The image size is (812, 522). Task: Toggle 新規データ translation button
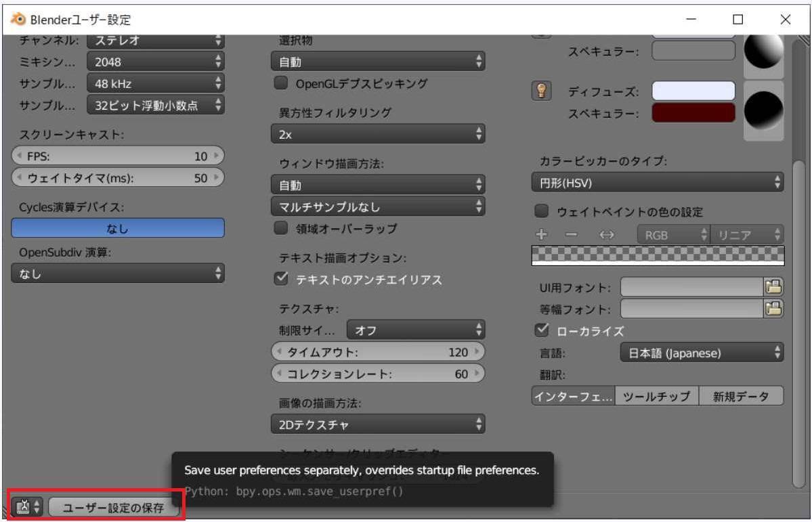click(x=741, y=396)
